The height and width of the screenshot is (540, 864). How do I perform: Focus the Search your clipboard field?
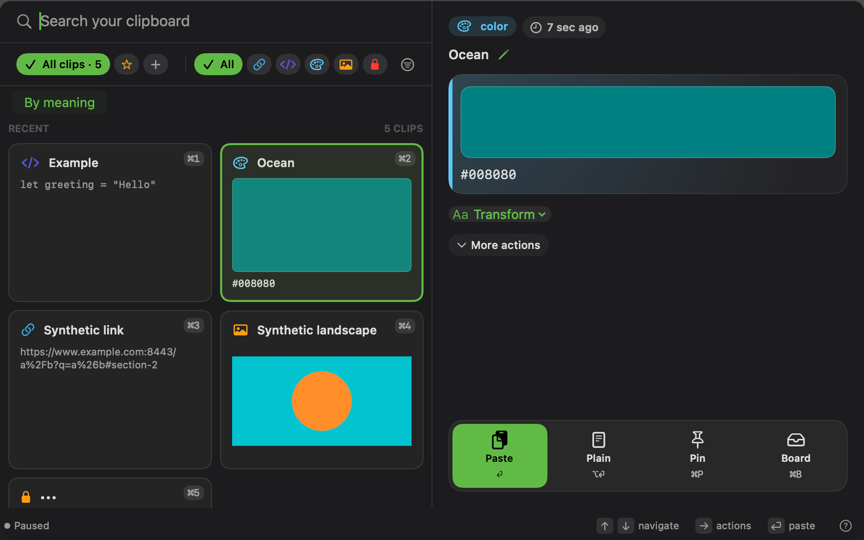231,21
